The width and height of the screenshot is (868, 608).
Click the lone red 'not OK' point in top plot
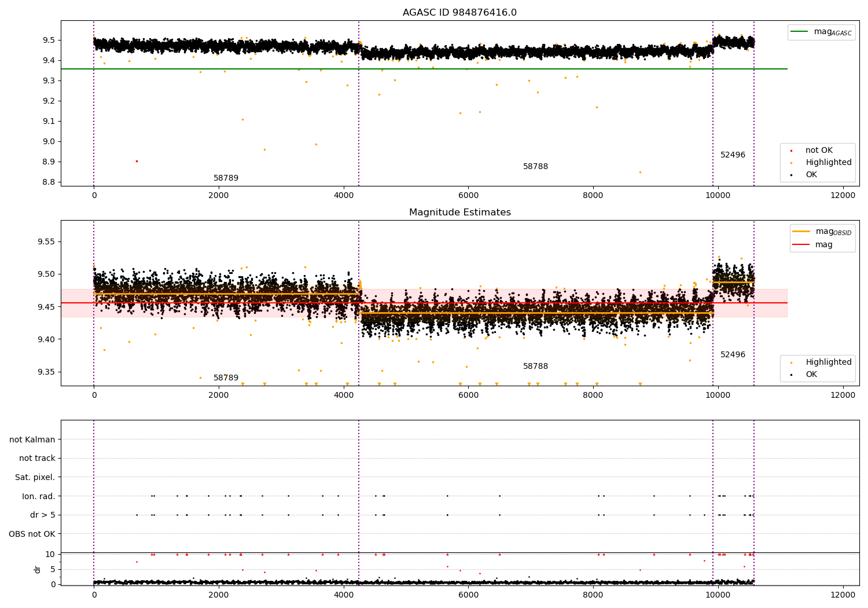[x=137, y=161]
